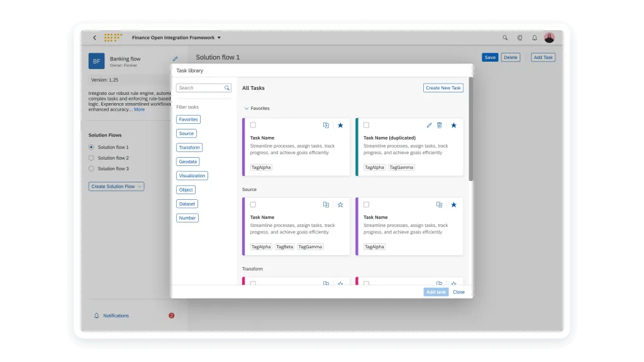The width and height of the screenshot is (644, 362).
Task: Filter tasks by Transform
Action: 189,147
